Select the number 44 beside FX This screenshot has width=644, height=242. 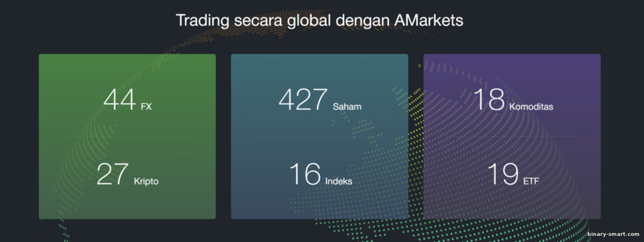(119, 100)
